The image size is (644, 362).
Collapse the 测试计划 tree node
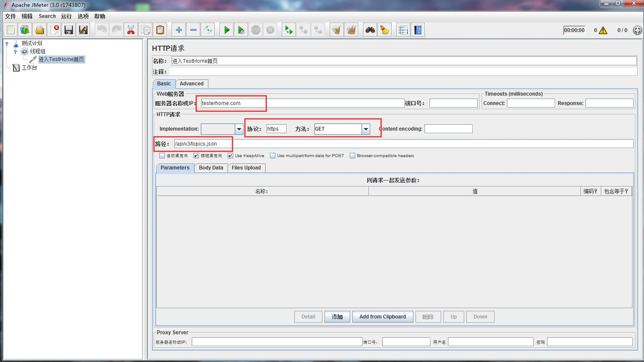(7, 43)
